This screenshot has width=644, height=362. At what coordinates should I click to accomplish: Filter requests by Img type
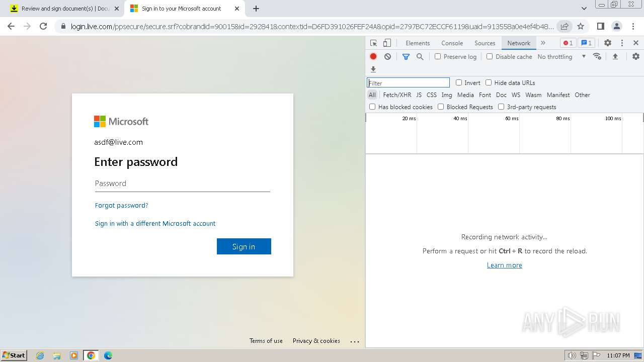(447, 95)
